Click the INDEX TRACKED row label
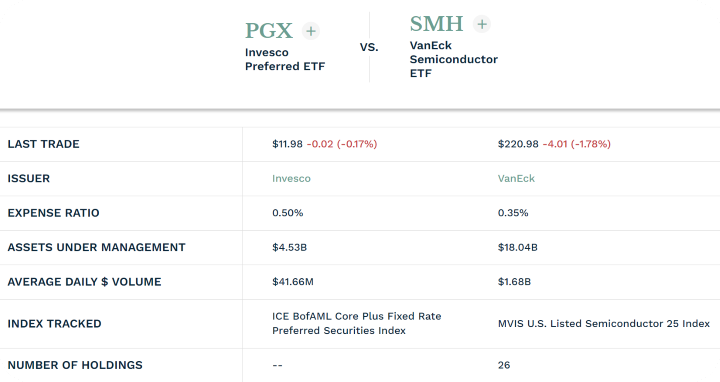 coord(54,324)
